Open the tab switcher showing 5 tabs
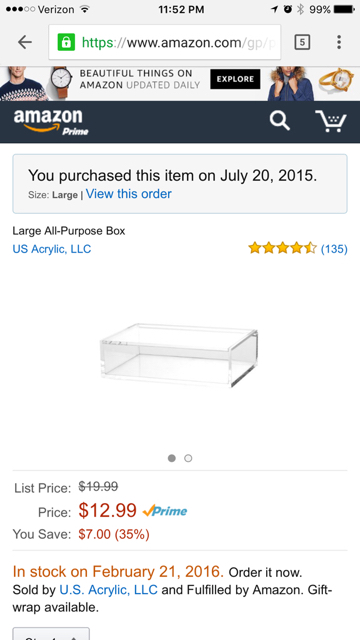The height and width of the screenshot is (640, 360). point(302,42)
